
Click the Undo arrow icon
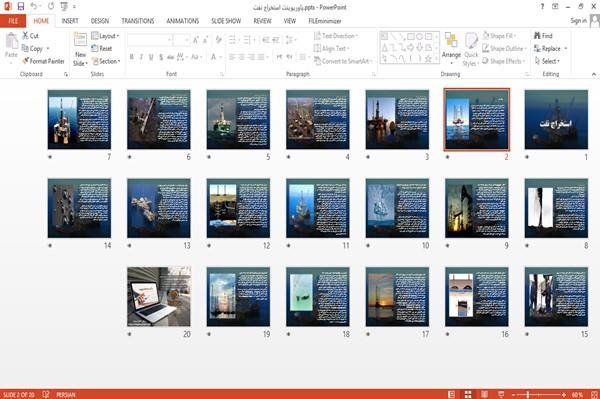pos(34,7)
